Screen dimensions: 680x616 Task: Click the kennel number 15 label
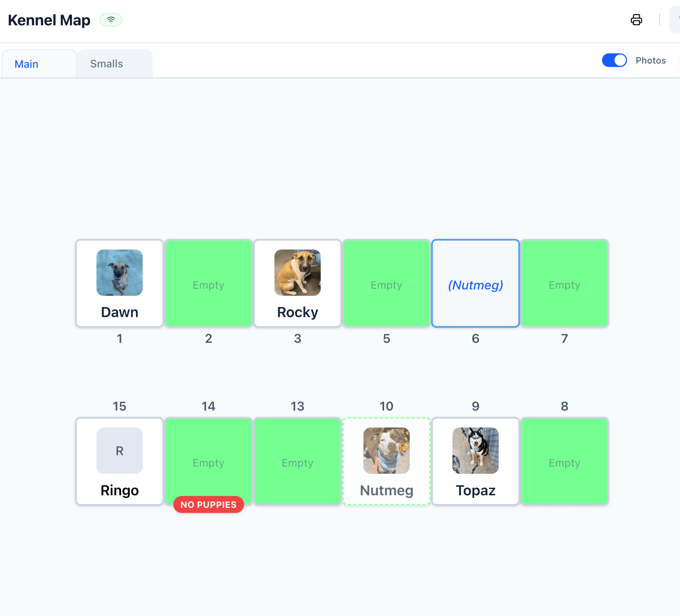(120, 406)
